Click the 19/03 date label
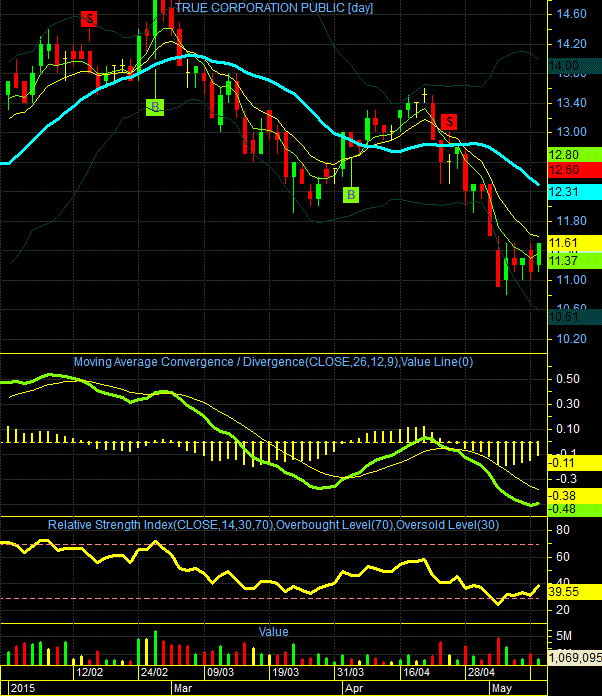This screenshot has height=696, width=602. [x=285, y=672]
